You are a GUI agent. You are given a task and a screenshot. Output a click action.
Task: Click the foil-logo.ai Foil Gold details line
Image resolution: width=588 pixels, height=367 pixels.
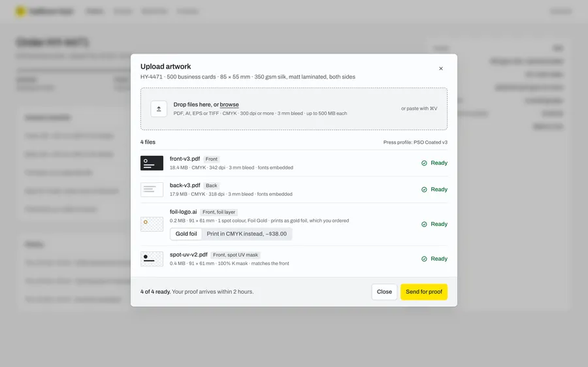click(259, 221)
